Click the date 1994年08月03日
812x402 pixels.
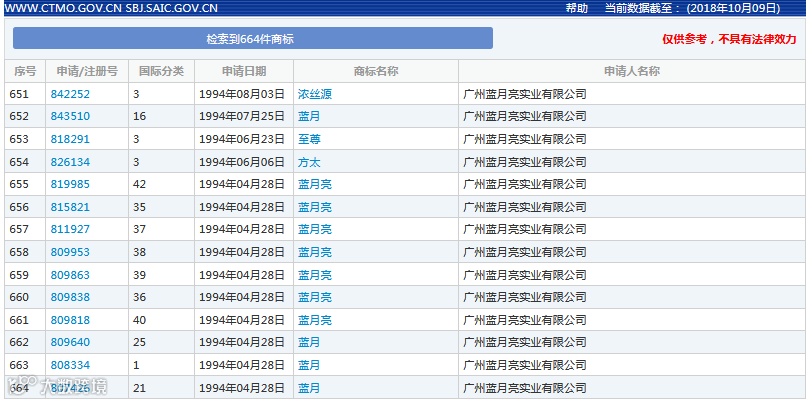click(242, 94)
